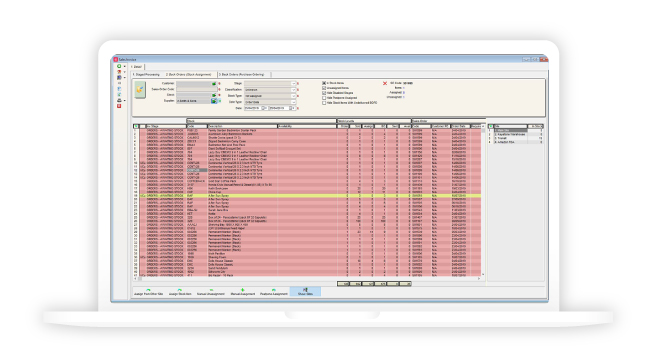Click the Site column header in right panel
Viewport: 654px width, 361px height.
click(511, 126)
